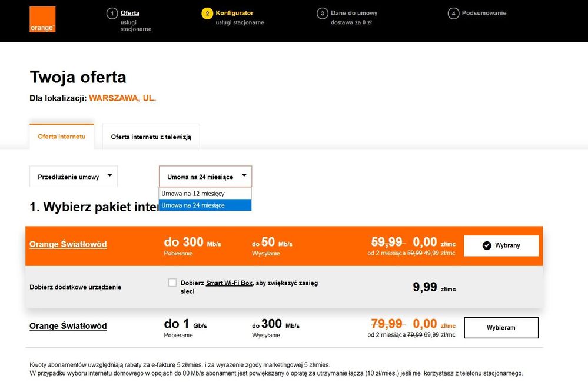Open the Smart Wi-Fi Box link
The width and height of the screenshot is (588, 382).
[x=229, y=283]
